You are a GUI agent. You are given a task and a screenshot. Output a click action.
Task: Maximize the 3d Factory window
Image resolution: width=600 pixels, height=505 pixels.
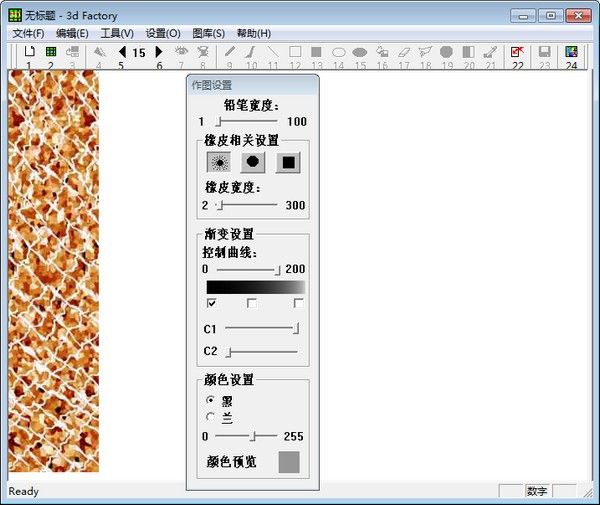click(x=551, y=16)
